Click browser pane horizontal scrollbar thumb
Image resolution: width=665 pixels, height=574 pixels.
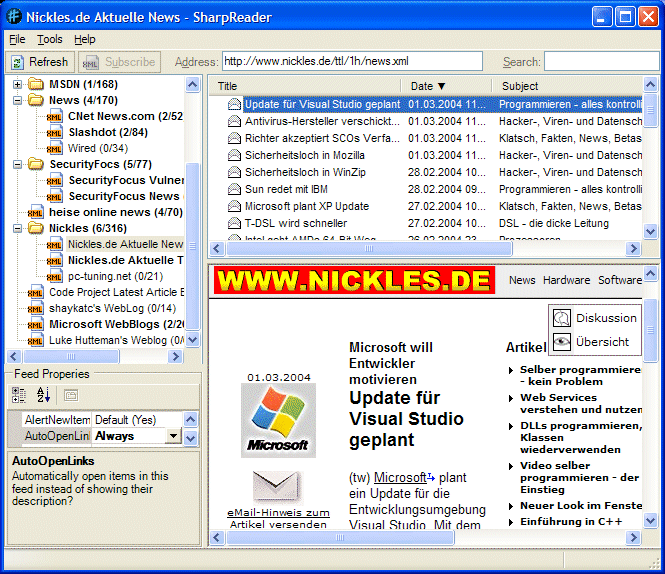click(340, 538)
